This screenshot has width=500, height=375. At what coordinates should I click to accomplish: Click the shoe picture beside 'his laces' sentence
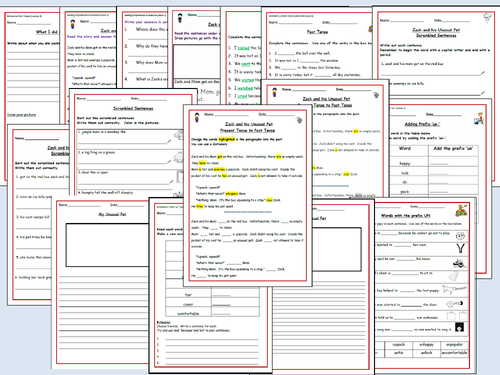tap(459, 264)
